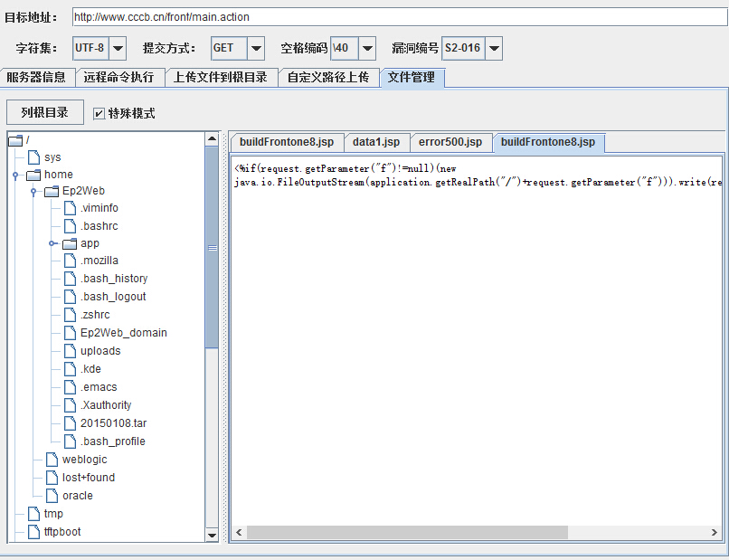Click the .bash_profile file icon
The image size is (729, 560).
tap(71, 441)
